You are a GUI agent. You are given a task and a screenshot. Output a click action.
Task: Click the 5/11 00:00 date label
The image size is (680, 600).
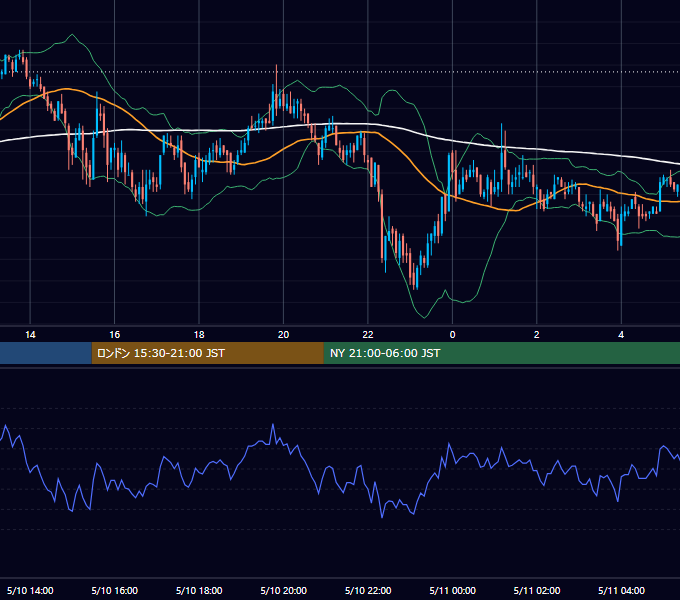[452, 590]
